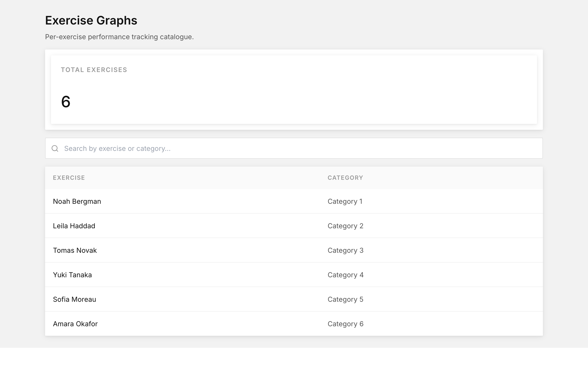This screenshot has width=588, height=386.
Task: Click the Total Exercises label
Action: coord(94,70)
